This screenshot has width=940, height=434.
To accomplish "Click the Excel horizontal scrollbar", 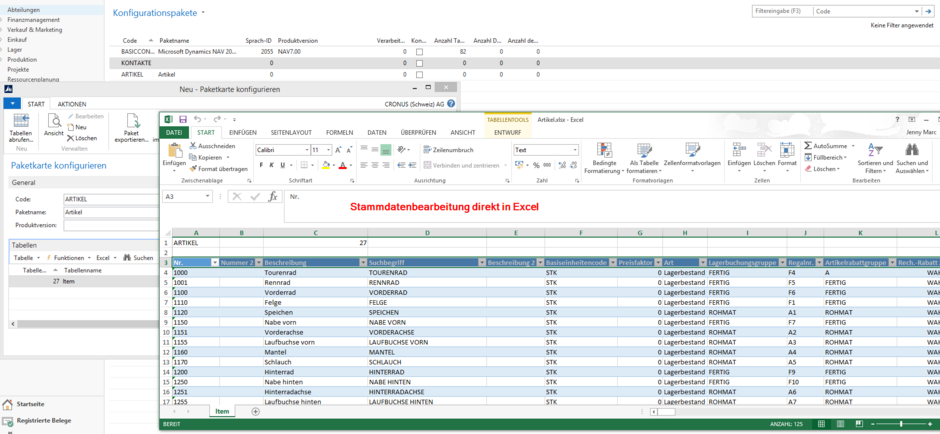I will [x=793, y=412].
